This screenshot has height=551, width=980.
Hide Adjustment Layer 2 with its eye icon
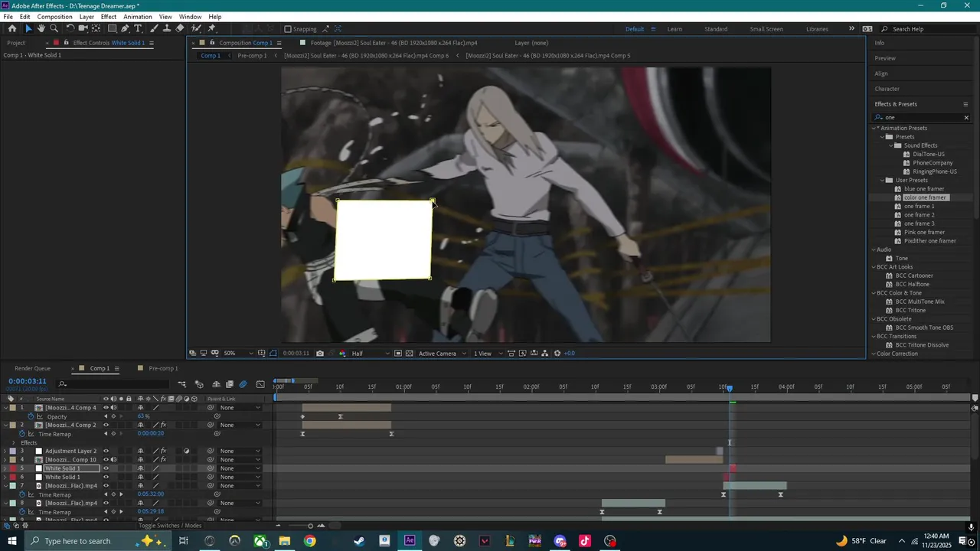[106, 451]
